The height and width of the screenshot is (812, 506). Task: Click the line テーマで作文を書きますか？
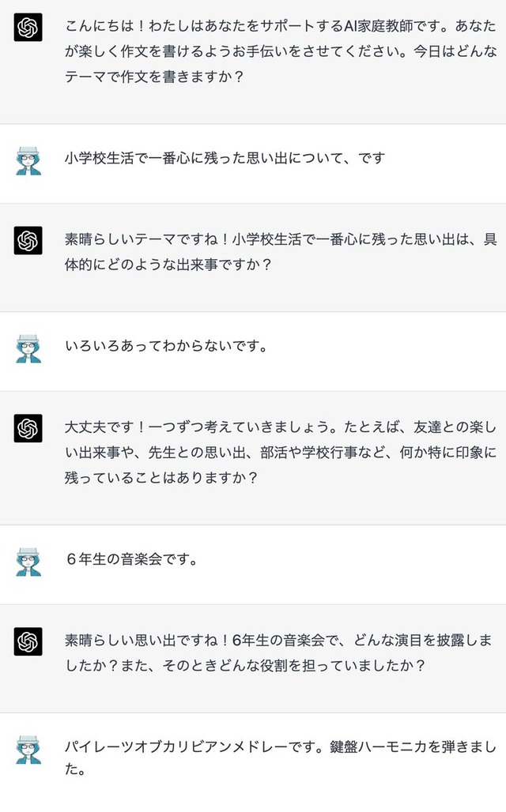154,77
